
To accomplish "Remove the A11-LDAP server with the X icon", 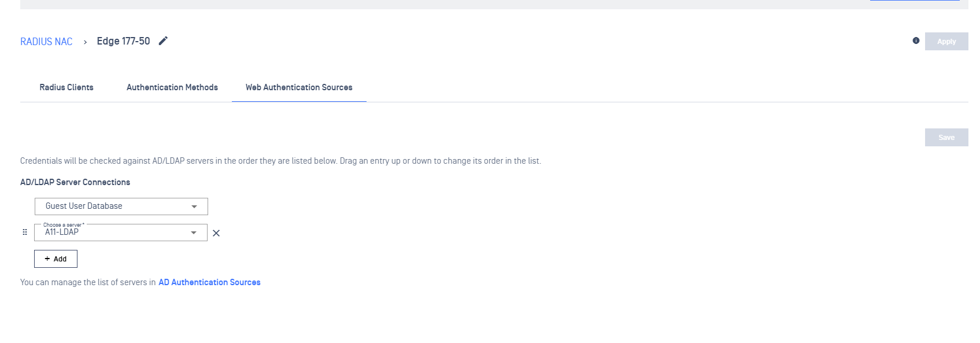I will (216, 233).
